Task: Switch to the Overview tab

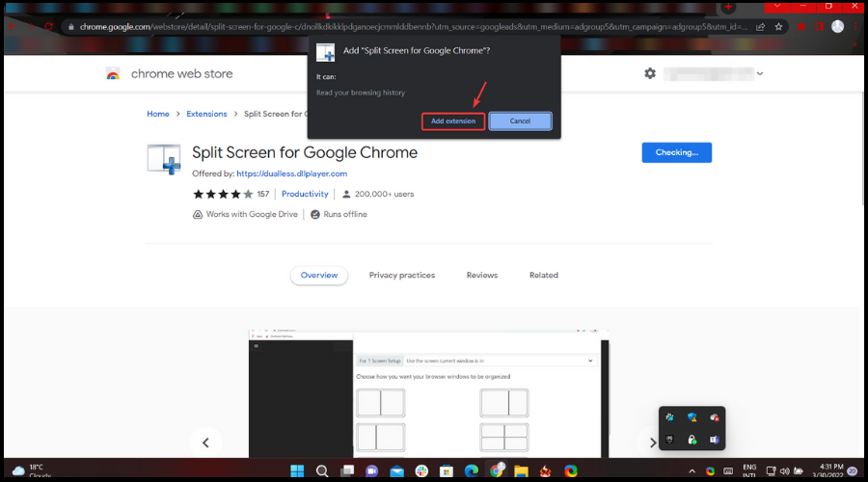Action: click(319, 275)
